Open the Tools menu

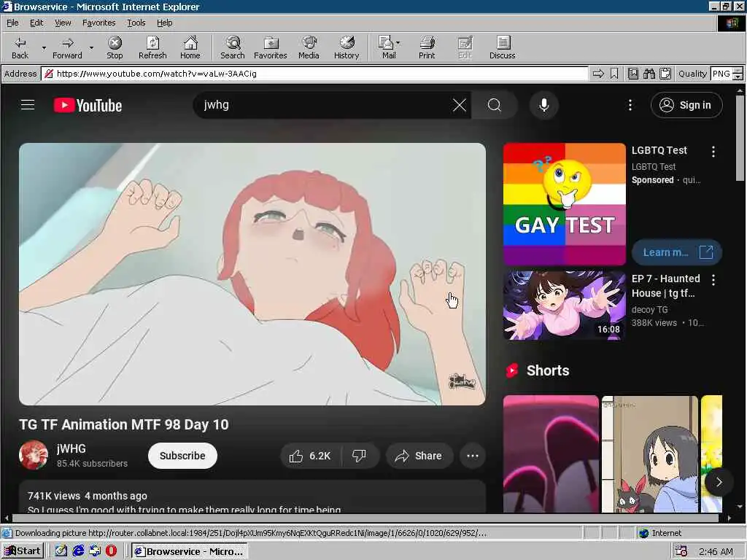(x=136, y=23)
